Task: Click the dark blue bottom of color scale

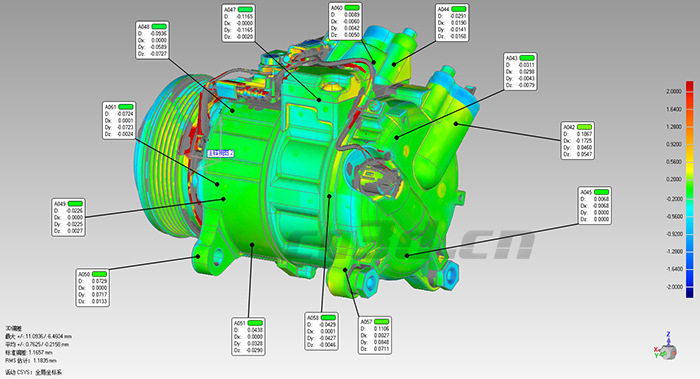Action: point(690,292)
